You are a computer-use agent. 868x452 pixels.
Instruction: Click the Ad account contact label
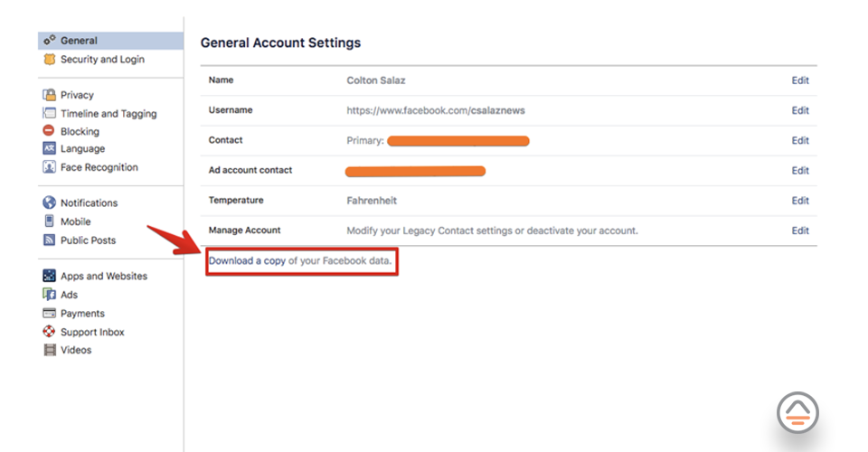click(250, 170)
